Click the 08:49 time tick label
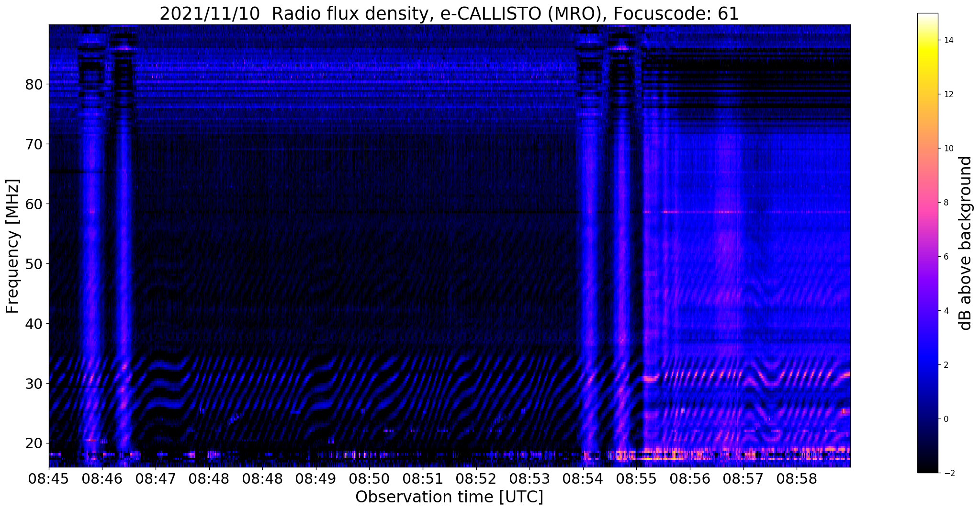Image resolution: width=980 pixels, height=511 pixels. (316, 478)
